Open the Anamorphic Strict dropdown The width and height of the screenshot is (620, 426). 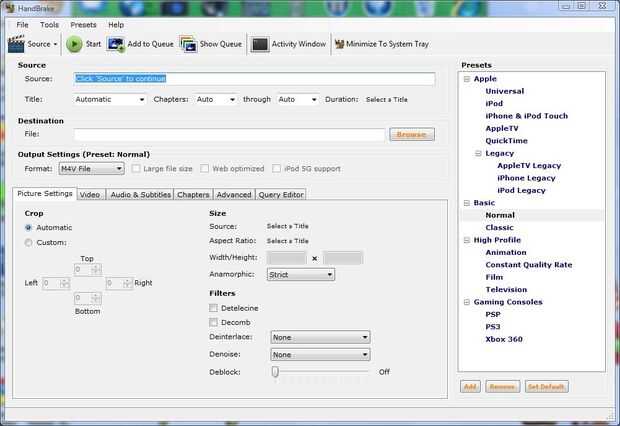(x=301, y=275)
